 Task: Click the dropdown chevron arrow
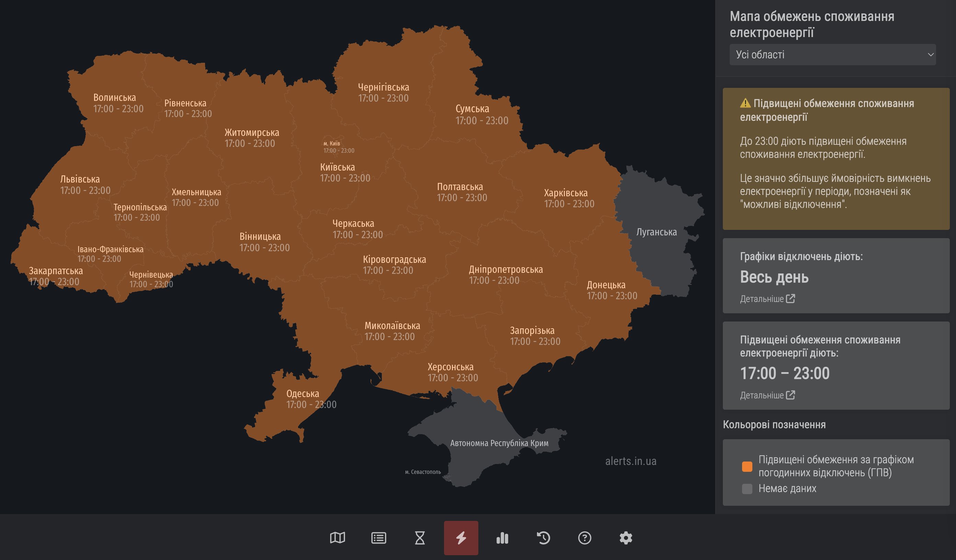[930, 55]
